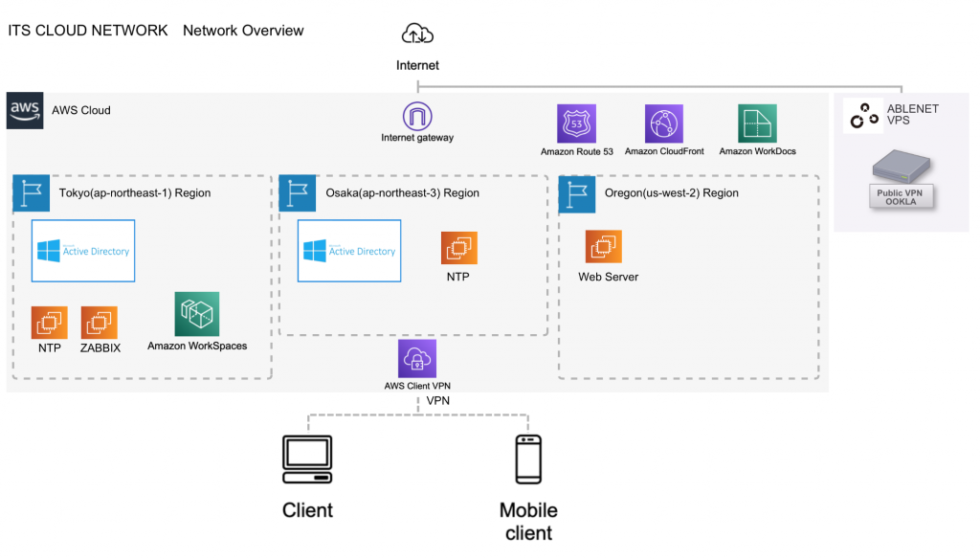Click the Tokyo region flag icon
The height and width of the screenshot is (560, 980).
click(32, 193)
